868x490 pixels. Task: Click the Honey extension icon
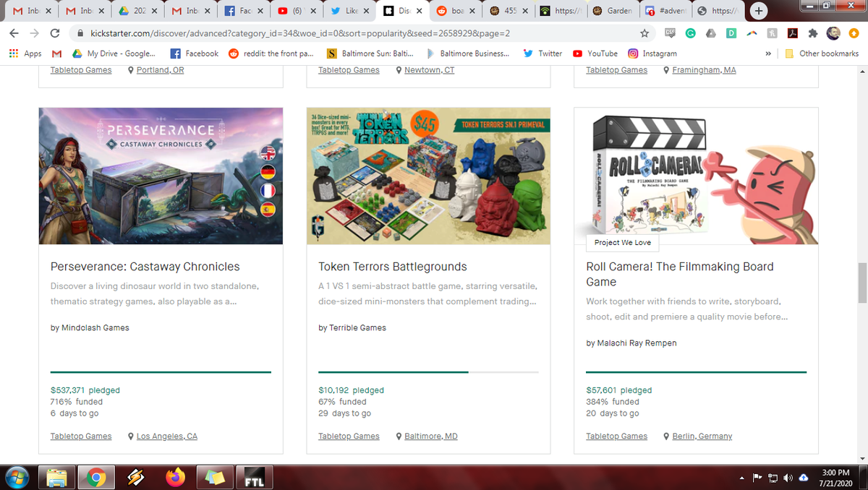[772, 33]
